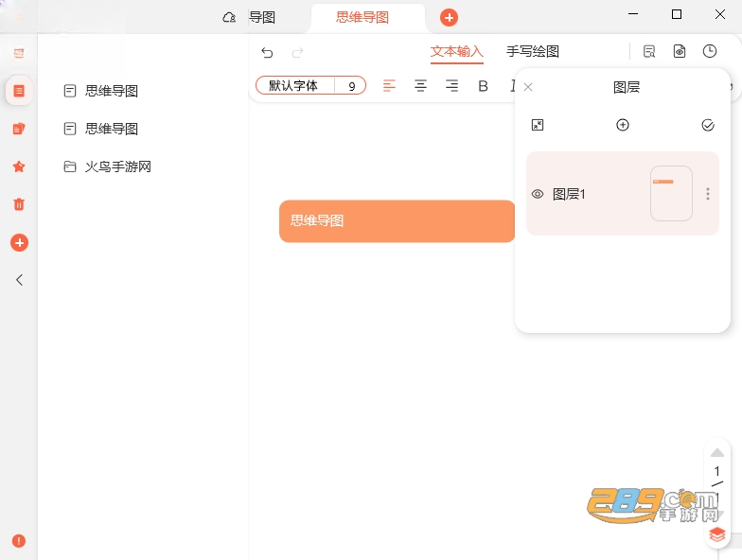Click the red exclamation alert icon
The width and height of the screenshot is (742, 560).
19,541
